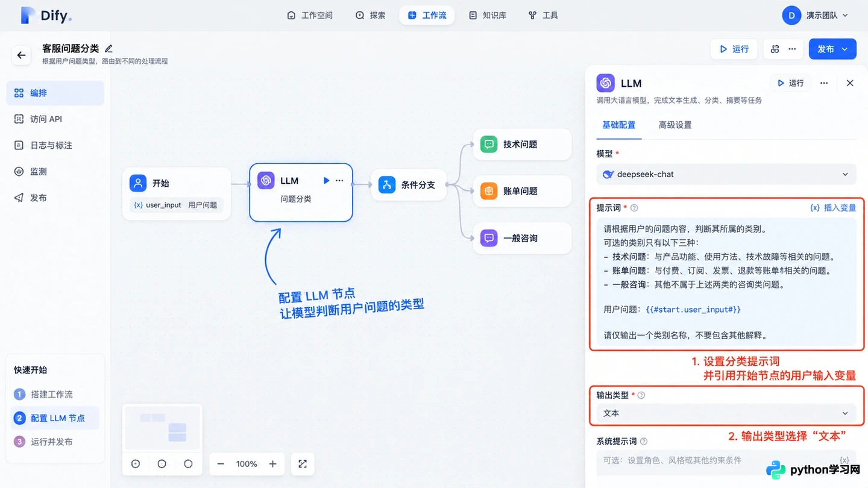
Task: Click quick start step 运行并发布
Action: tap(55, 442)
